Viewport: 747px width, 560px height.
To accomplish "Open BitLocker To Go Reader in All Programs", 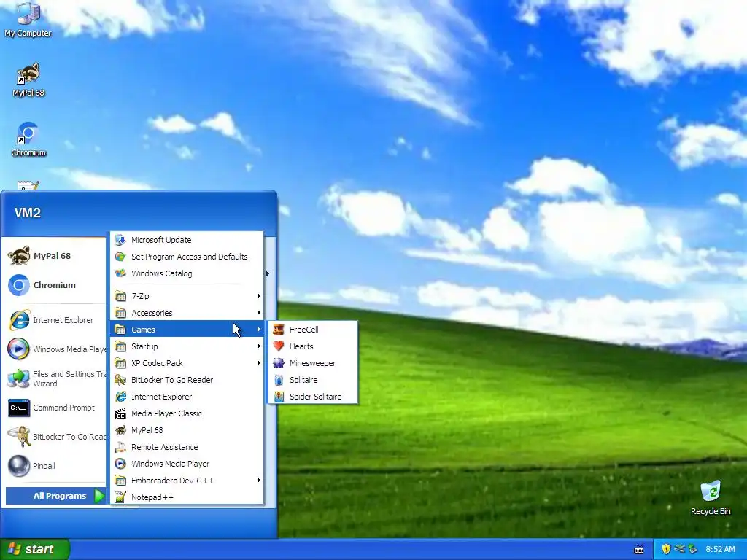I will [x=187, y=379].
